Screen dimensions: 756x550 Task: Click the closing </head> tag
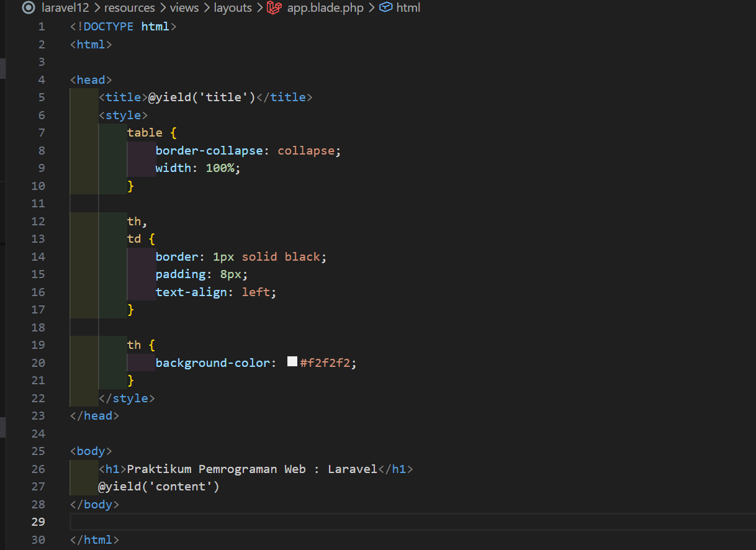(94, 416)
